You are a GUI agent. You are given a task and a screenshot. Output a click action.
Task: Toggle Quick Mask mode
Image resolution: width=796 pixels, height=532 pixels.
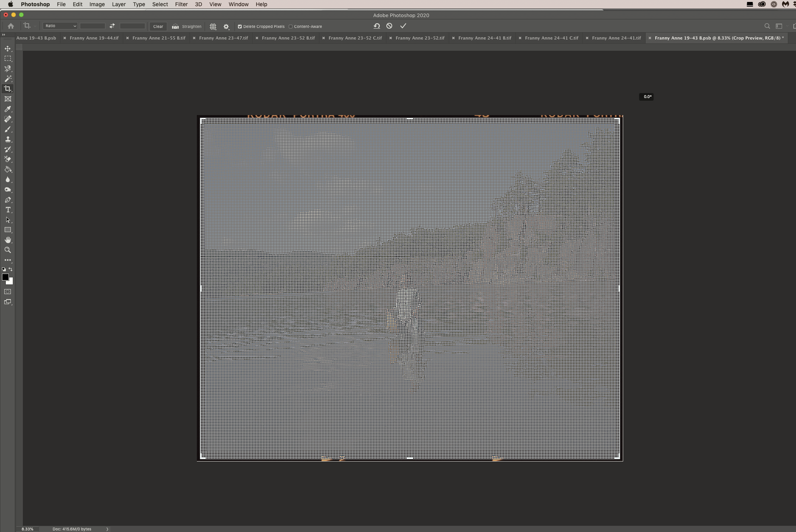(8, 292)
